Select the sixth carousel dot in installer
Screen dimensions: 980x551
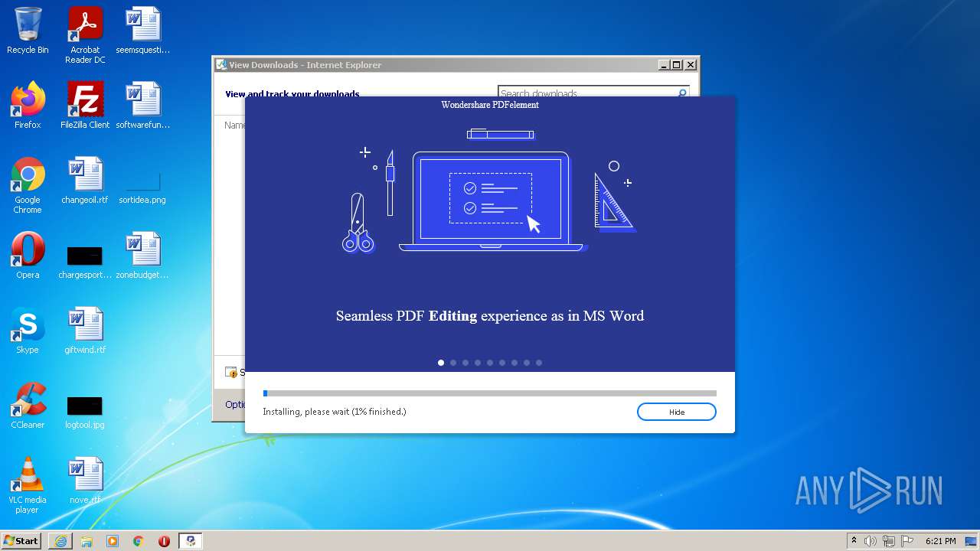(502, 363)
